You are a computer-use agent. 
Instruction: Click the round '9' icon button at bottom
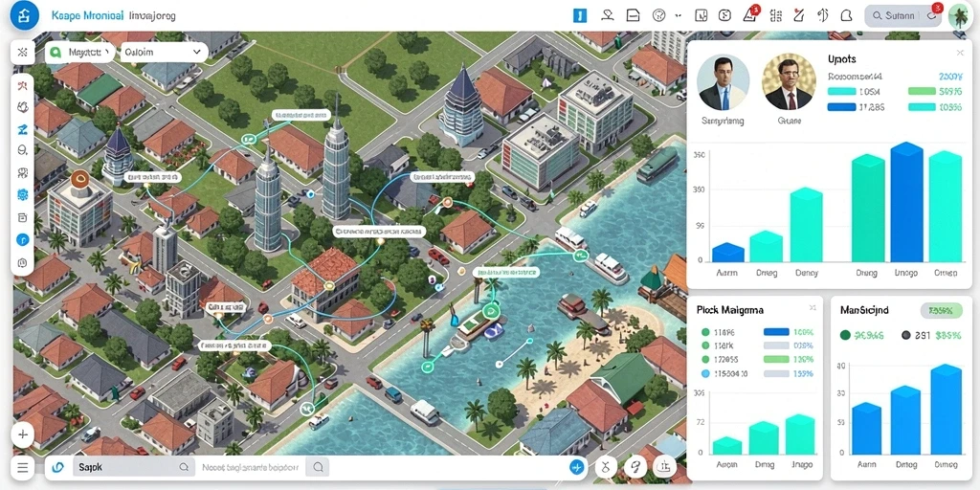(635, 466)
